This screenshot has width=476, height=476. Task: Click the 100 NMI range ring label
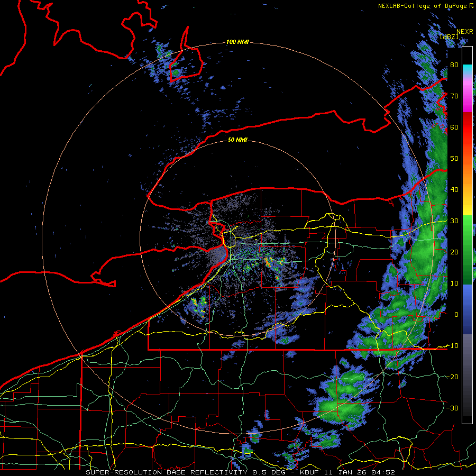click(x=237, y=42)
